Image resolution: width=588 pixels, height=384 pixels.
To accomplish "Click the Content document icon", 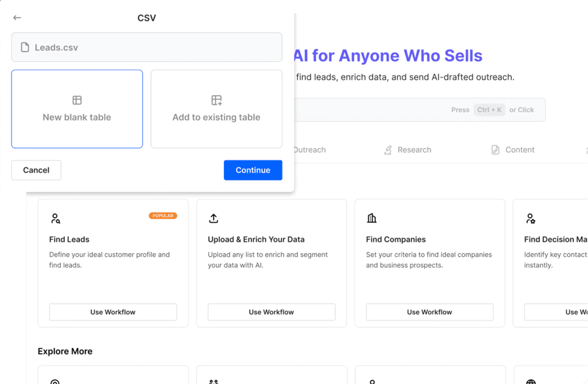I will point(496,150).
